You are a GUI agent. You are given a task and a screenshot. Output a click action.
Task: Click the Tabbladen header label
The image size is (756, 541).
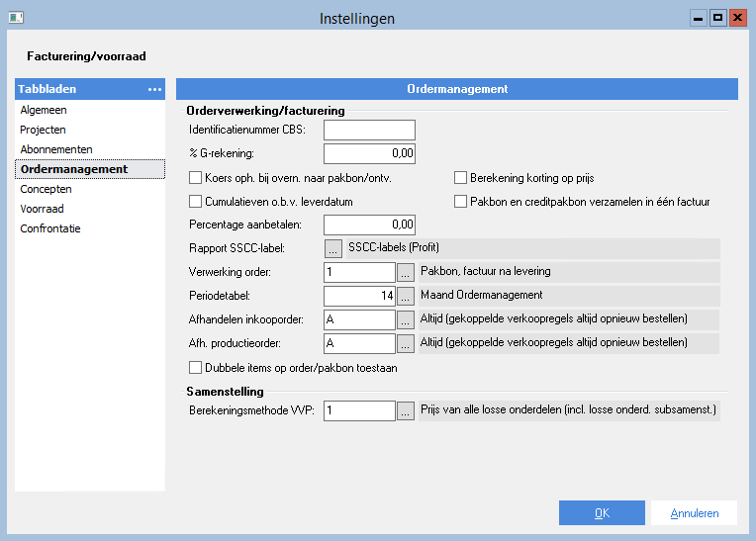click(x=47, y=89)
